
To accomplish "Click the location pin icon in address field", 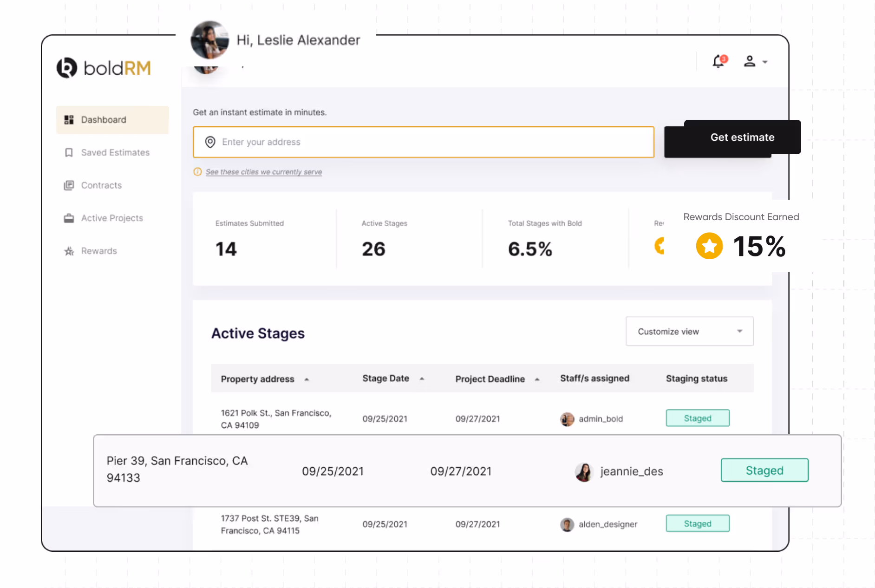I will pyautogui.click(x=210, y=142).
